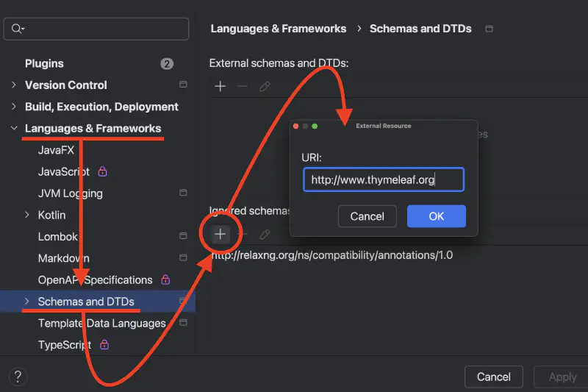The height and width of the screenshot is (392, 588).
Task: Expand the Kotlin tree node
Action: click(x=27, y=215)
